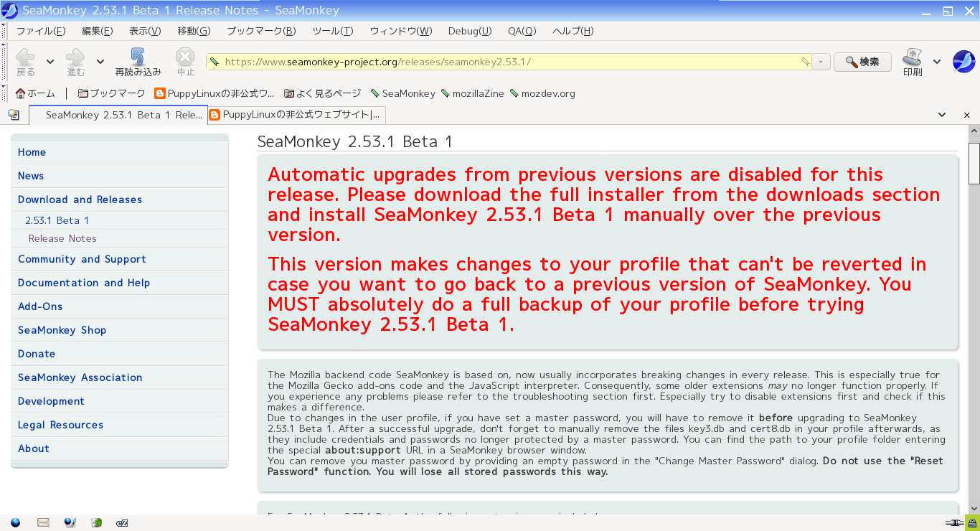The image size is (980, 531).
Task: Click the security padlock icon in status bar
Action: click(x=971, y=522)
